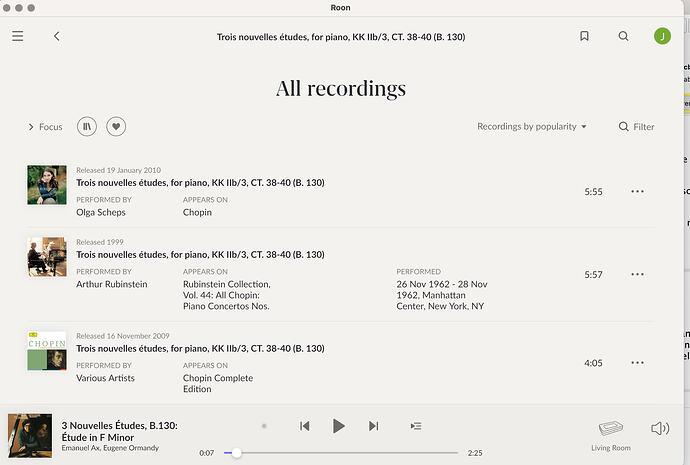Click the Filter search field
Viewport: 690px width, 465px height.
pyautogui.click(x=636, y=127)
